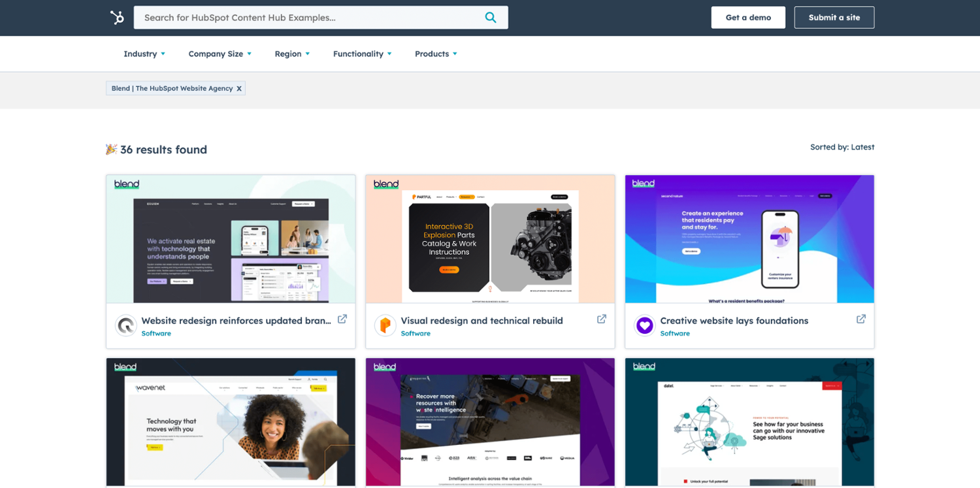Open Website redesign reinforces updated brand title
The height and width of the screenshot is (488, 980).
coord(236,321)
